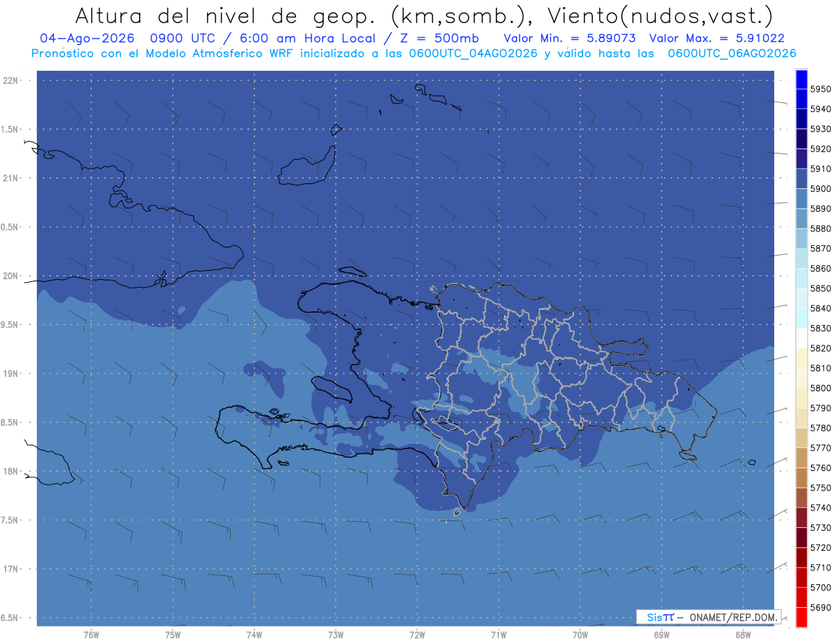Click the 19N latitude axis label
Image resolution: width=834 pixels, height=644 pixels.
(x=10, y=374)
